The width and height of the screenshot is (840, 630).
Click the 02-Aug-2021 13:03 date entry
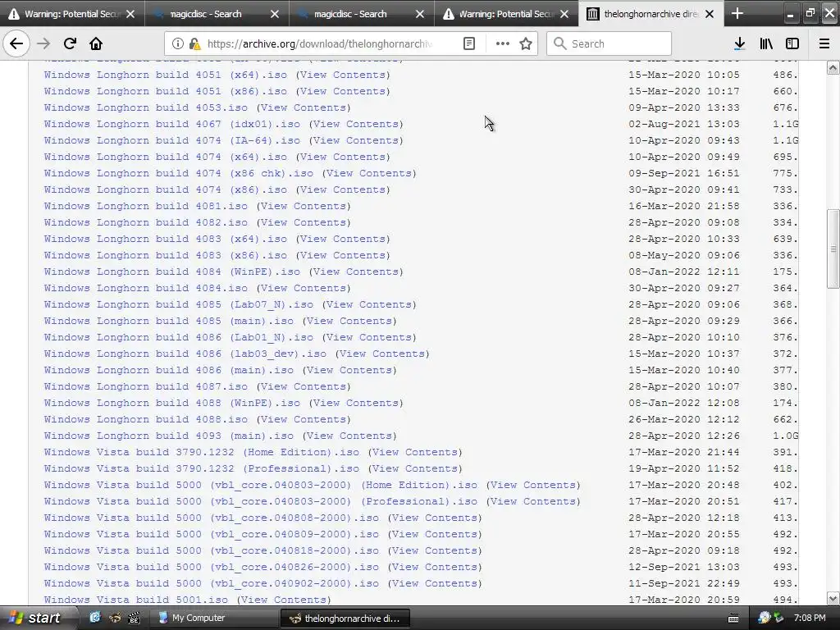[684, 124]
